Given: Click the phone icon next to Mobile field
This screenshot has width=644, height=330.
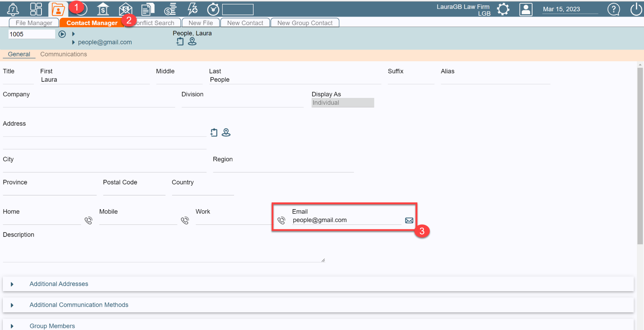Looking at the screenshot, I should pos(185,220).
